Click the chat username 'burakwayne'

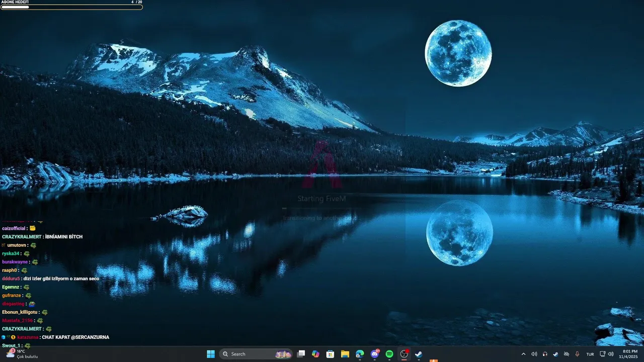[x=15, y=262]
